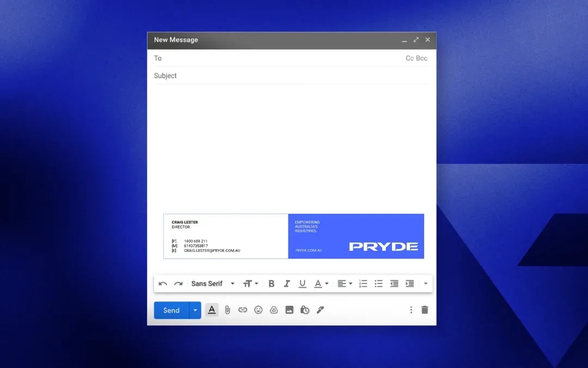Screen dimensions: 588x368
Task: Click the New Message title bar text
Action: [x=176, y=40]
